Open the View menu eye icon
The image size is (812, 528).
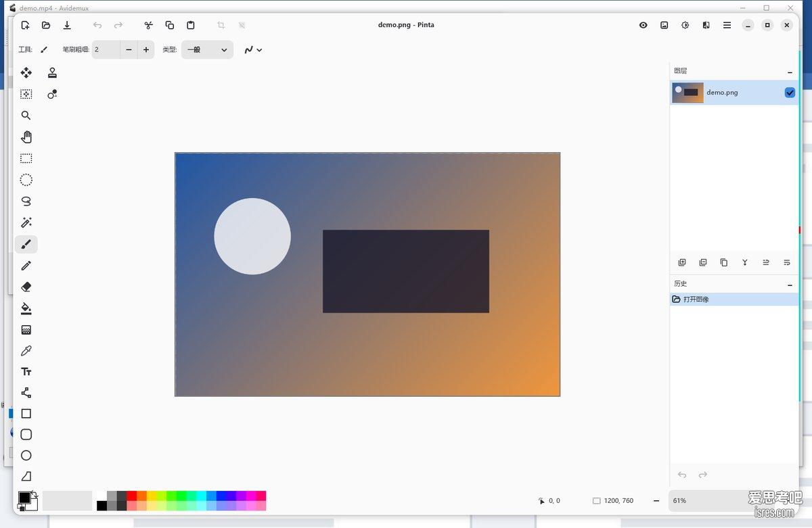point(644,25)
